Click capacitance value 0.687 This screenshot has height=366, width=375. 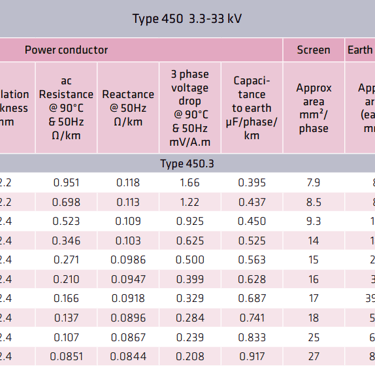click(252, 298)
